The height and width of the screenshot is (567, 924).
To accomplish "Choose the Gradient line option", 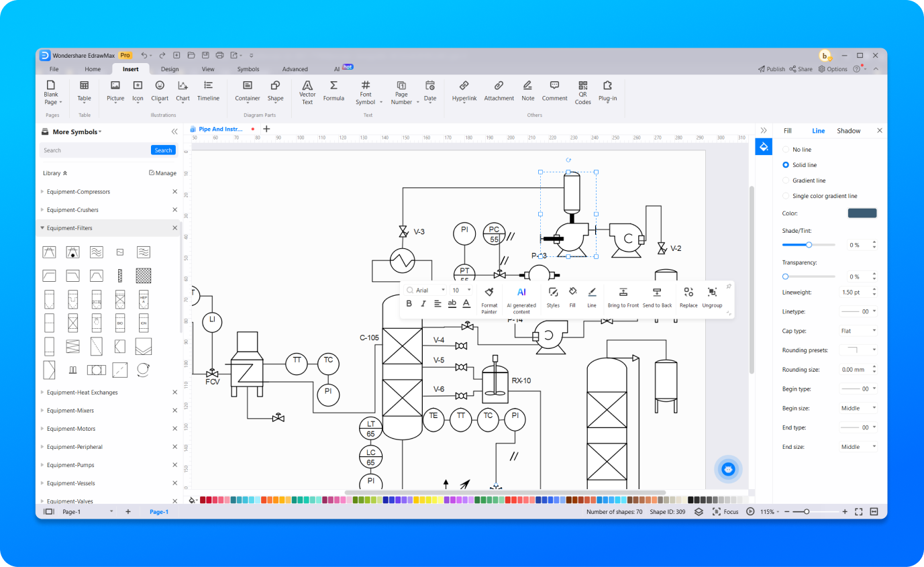I will [x=786, y=181].
